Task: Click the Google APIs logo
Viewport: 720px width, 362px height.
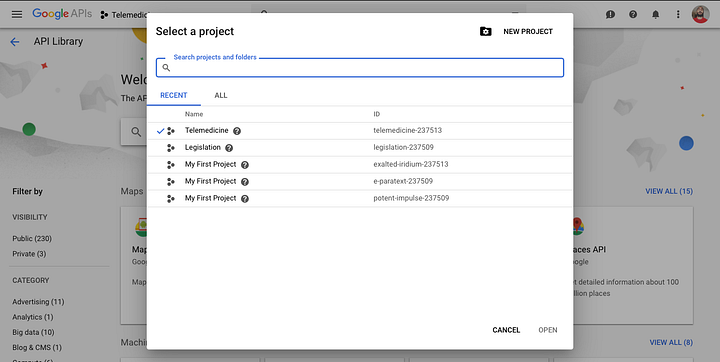Action: [x=62, y=14]
